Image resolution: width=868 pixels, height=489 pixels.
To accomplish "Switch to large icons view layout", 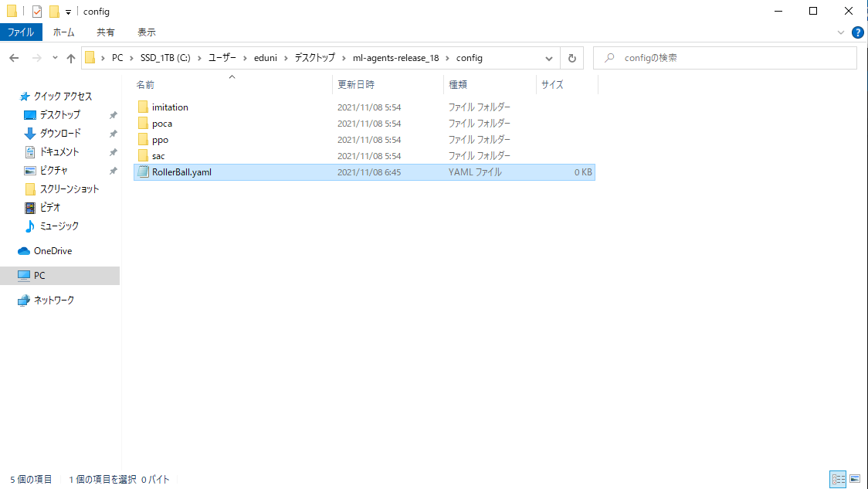I will pyautogui.click(x=856, y=478).
